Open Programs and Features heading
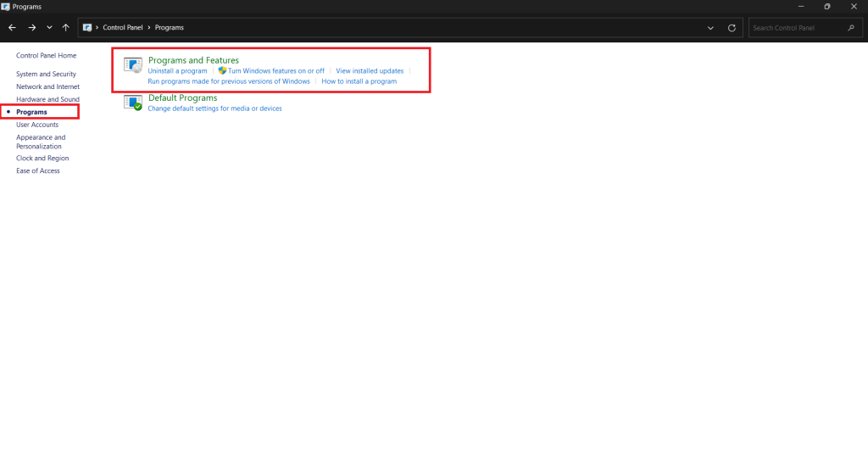 (x=193, y=60)
